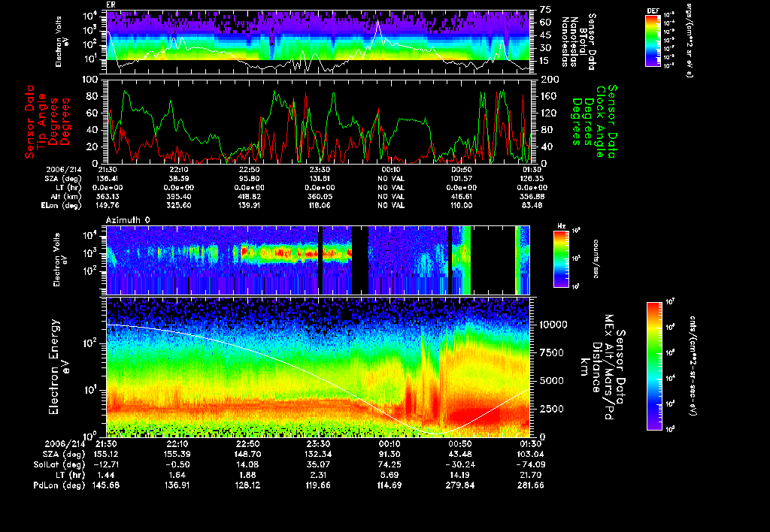The width and height of the screenshot is (770, 532).
Task: Select SolLat value 74.25
Action: (390, 465)
